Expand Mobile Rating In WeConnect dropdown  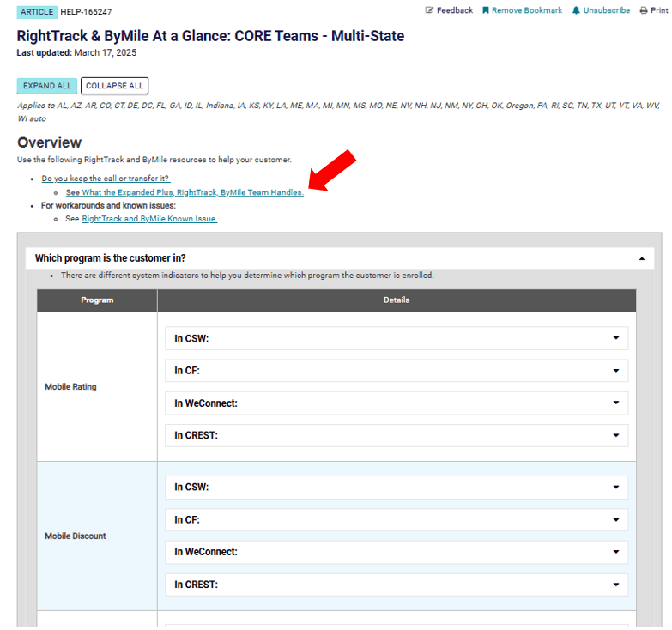click(397, 403)
